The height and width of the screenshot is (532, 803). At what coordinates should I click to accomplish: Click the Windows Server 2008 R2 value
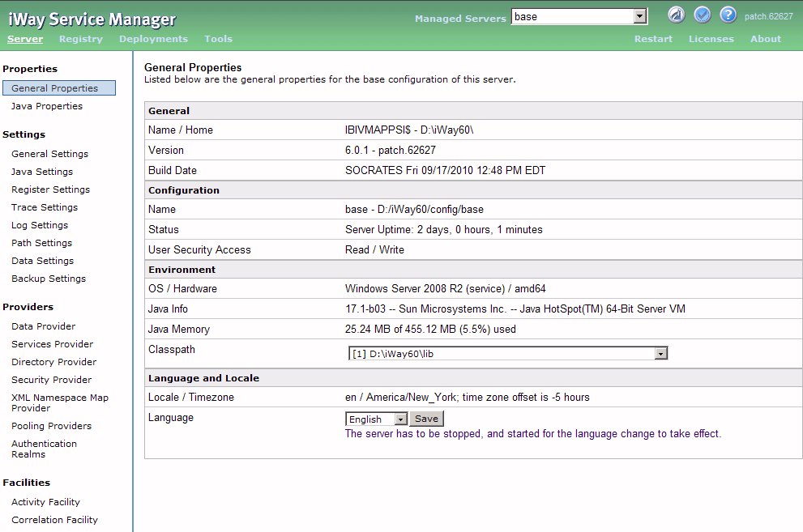445,288
